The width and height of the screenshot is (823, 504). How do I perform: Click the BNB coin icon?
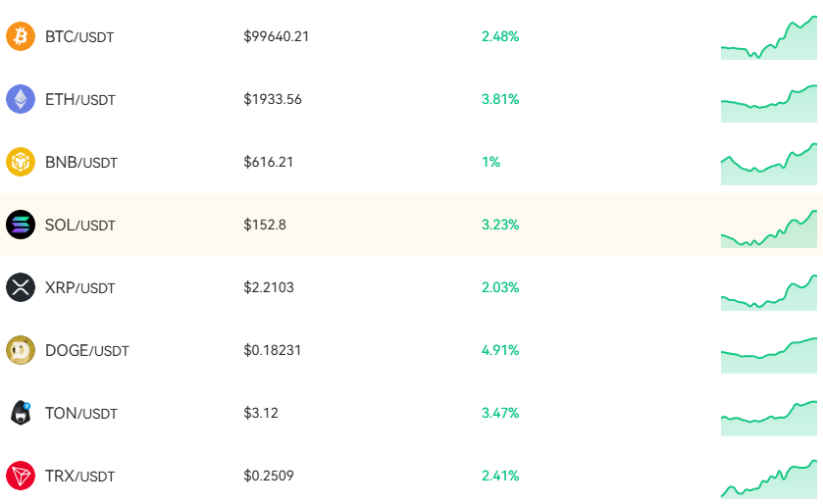coord(21,162)
